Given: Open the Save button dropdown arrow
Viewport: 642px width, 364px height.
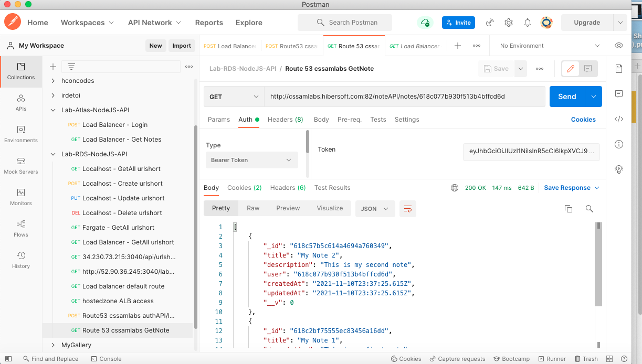Looking at the screenshot, I should (x=520, y=69).
